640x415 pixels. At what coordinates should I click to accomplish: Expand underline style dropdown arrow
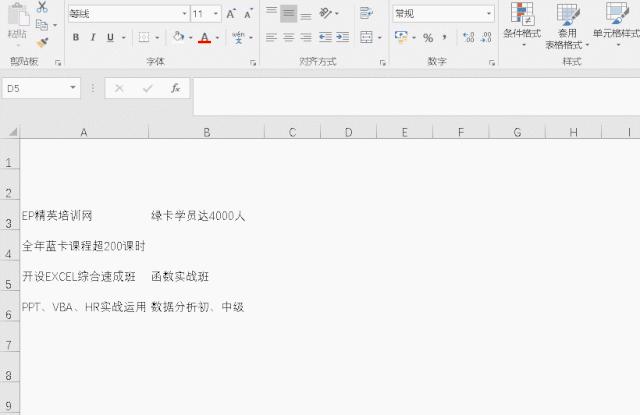124,38
